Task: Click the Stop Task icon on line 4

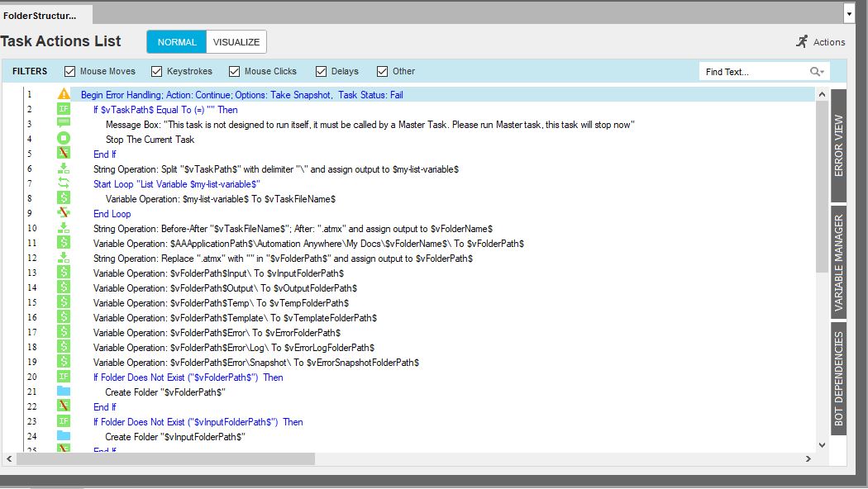Action: (x=64, y=140)
